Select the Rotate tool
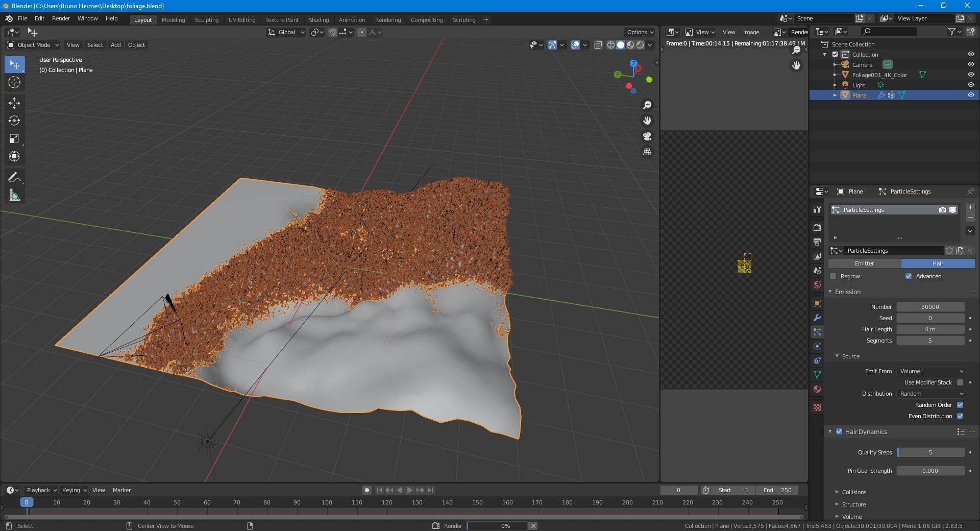 click(x=14, y=120)
